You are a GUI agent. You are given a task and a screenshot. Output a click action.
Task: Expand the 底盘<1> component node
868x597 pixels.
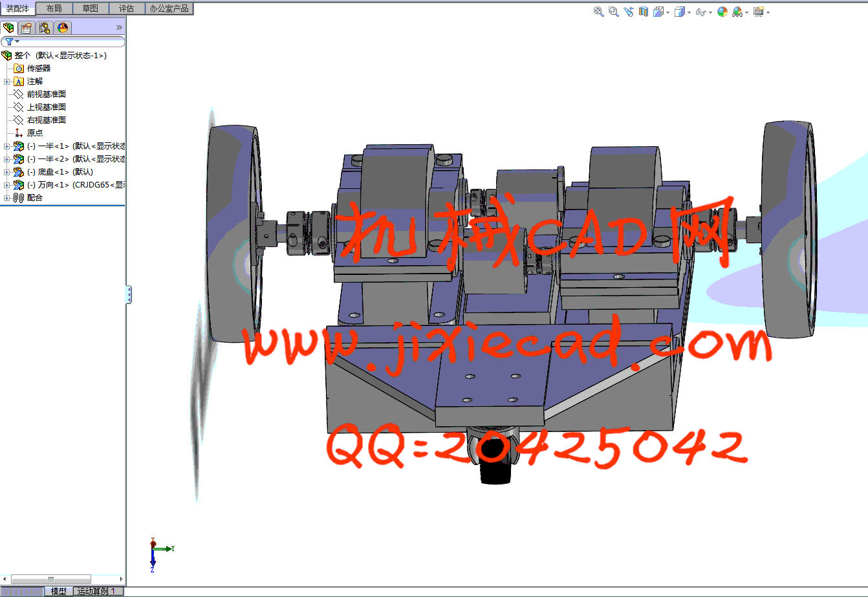[7, 172]
